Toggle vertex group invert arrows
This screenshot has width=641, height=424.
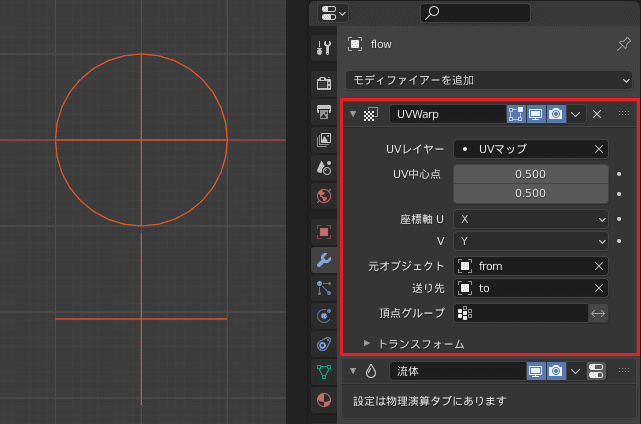pyautogui.click(x=598, y=314)
